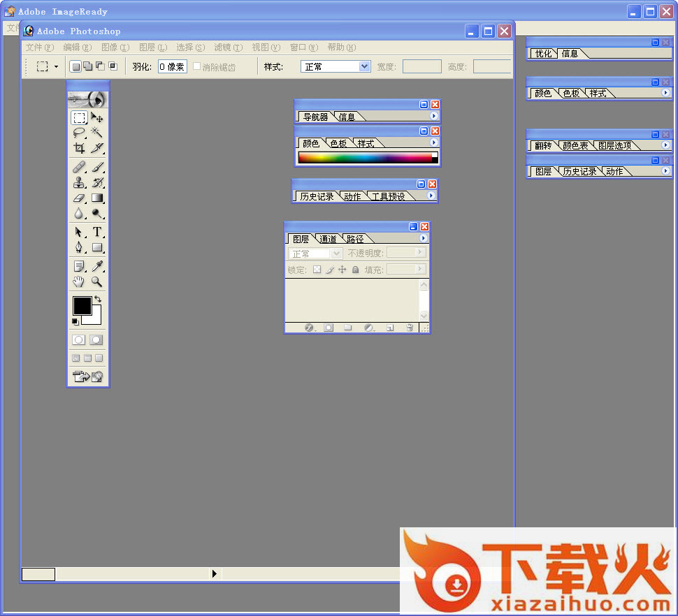The height and width of the screenshot is (616, 678).
Task: Select the Healing Brush tool
Action: pos(79,167)
